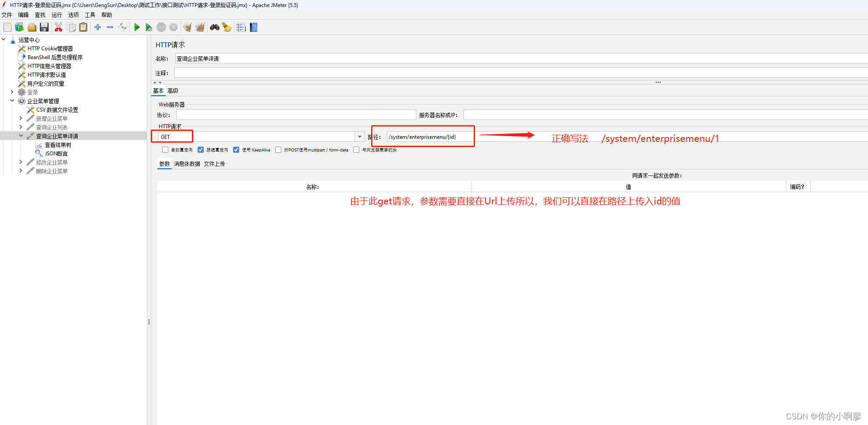The image size is (868, 425).
Task: Click the Shutdown X icon
Action: (174, 27)
